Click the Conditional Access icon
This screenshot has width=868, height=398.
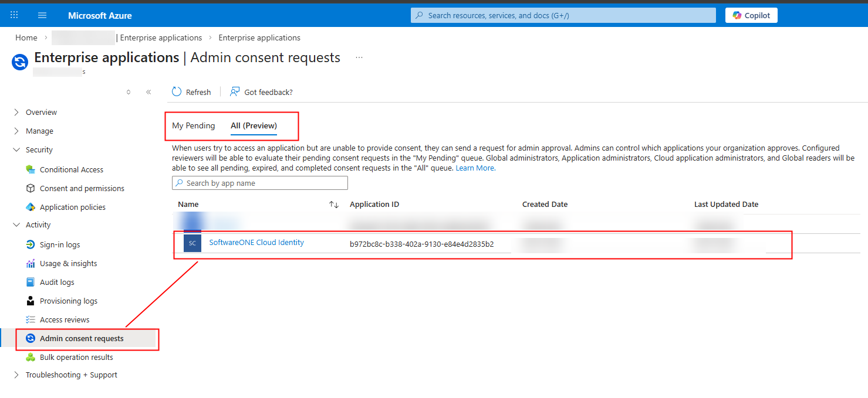(x=31, y=169)
